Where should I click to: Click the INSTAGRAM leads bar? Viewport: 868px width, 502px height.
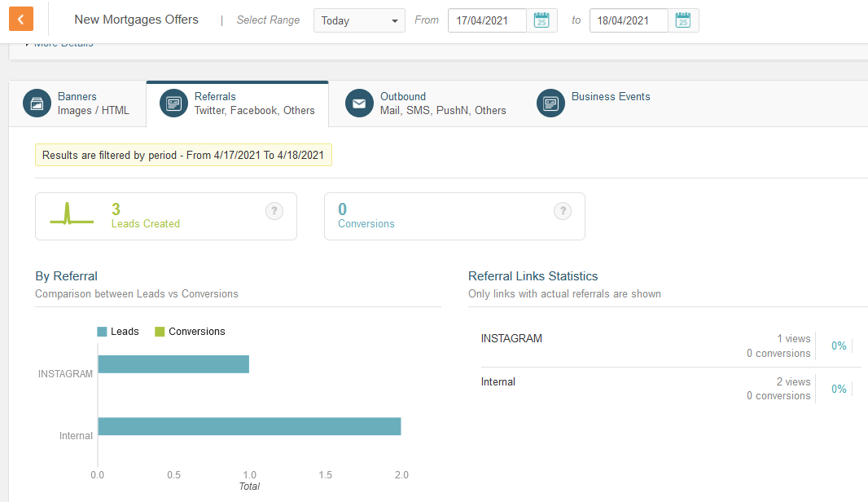click(173, 364)
